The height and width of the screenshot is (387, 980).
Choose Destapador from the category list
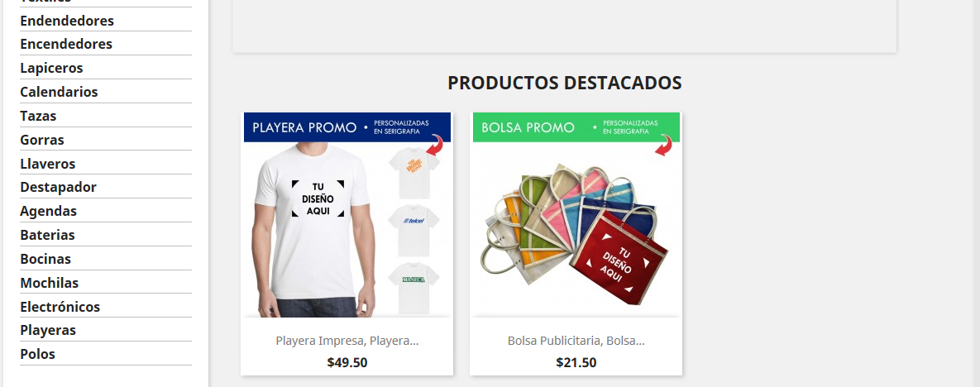pos(58,187)
